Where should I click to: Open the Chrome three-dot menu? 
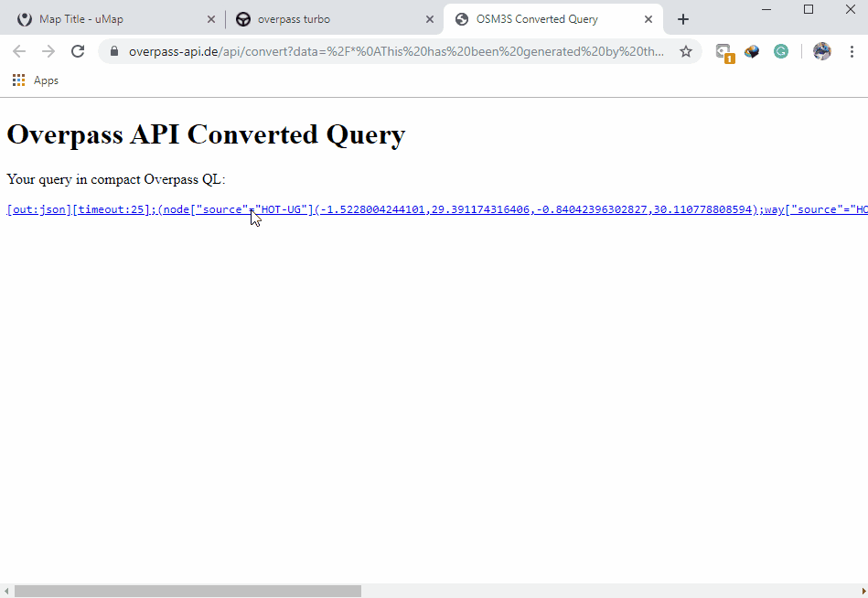coord(852,52)
